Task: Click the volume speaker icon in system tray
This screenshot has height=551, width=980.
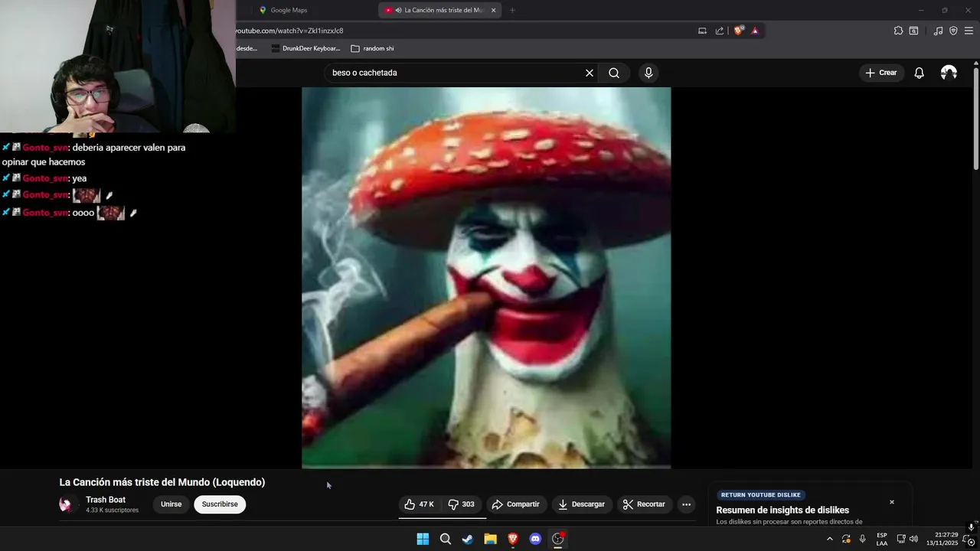Action: point(913,539)
